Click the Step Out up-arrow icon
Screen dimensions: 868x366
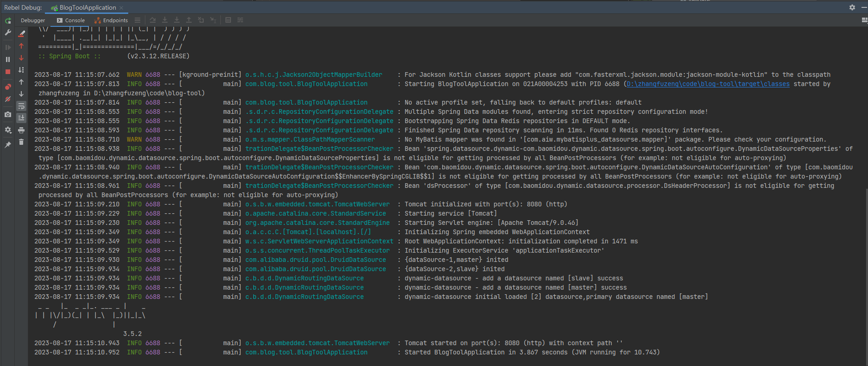pos(189,20)
